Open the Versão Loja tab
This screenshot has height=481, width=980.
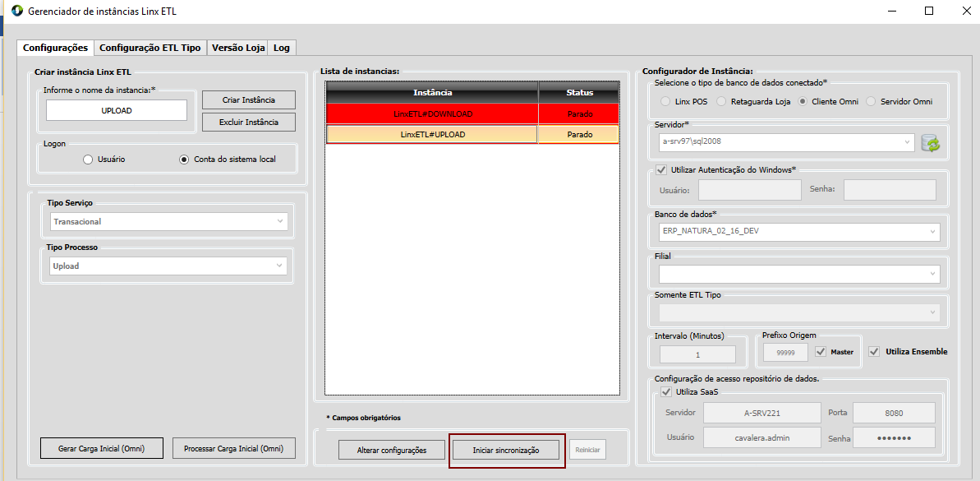coord(238,48)
